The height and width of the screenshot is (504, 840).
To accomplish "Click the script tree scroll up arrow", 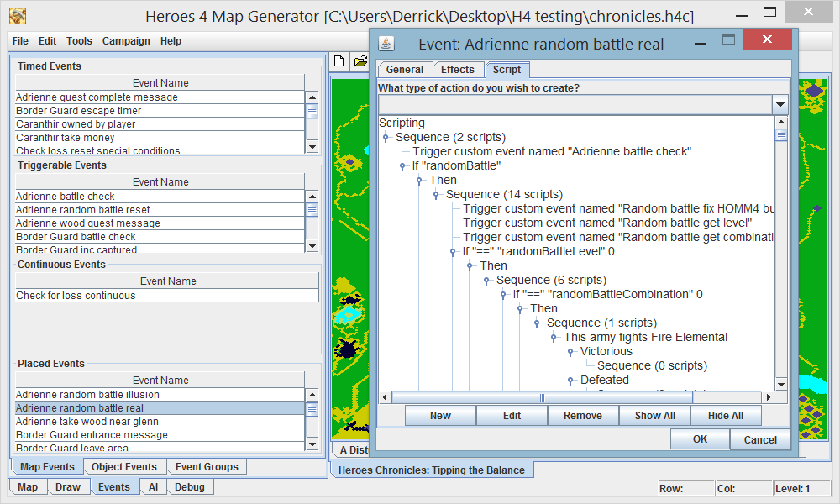I will click(781, 122).
